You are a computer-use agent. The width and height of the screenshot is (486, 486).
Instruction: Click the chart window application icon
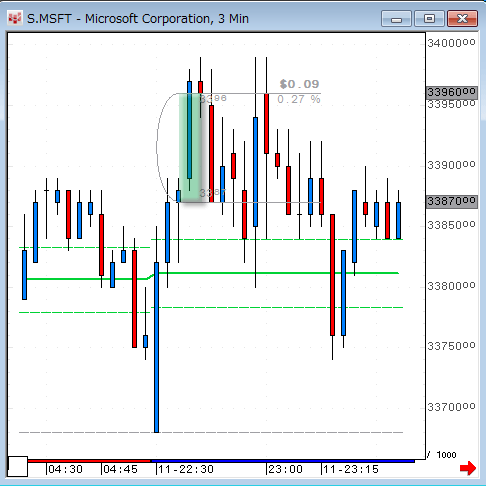pyautogui.click(x=15, y=18)
